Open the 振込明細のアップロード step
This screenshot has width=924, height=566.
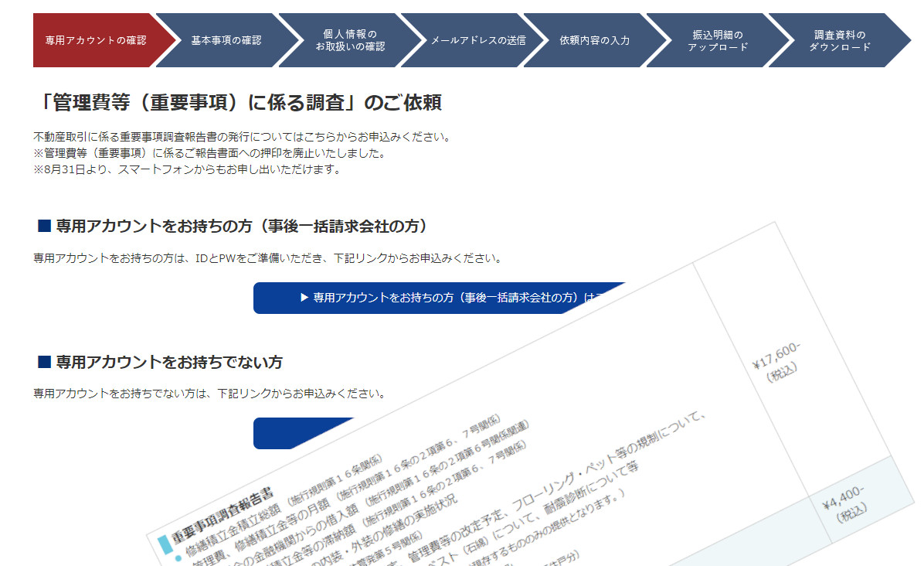tap(718, 40)
